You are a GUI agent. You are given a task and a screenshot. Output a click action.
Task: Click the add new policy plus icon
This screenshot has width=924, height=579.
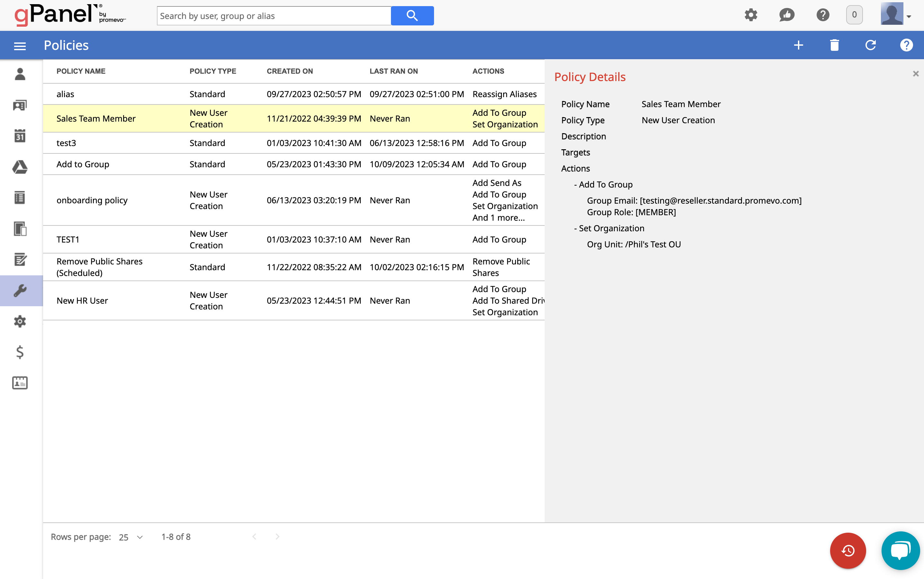pyautogui.click(x=798, y=45)
